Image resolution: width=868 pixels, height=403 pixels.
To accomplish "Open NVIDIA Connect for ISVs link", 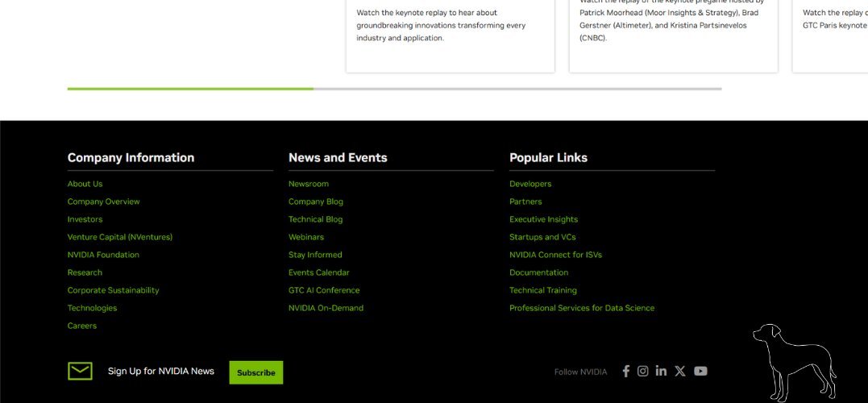I will (x=555, y=255).
